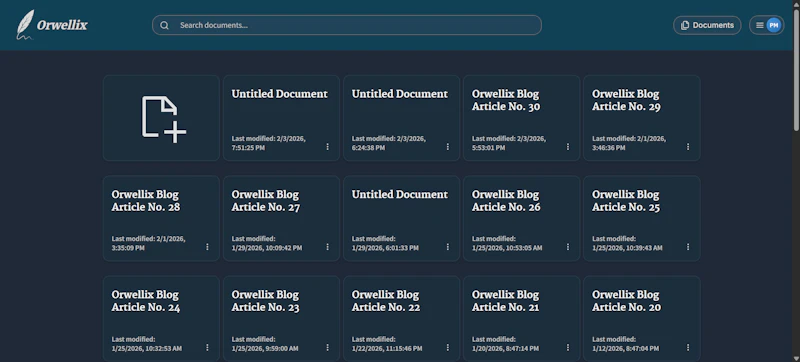800x362 pixels.
Task: Focus the Search documents field
Action: click(347, 25)
